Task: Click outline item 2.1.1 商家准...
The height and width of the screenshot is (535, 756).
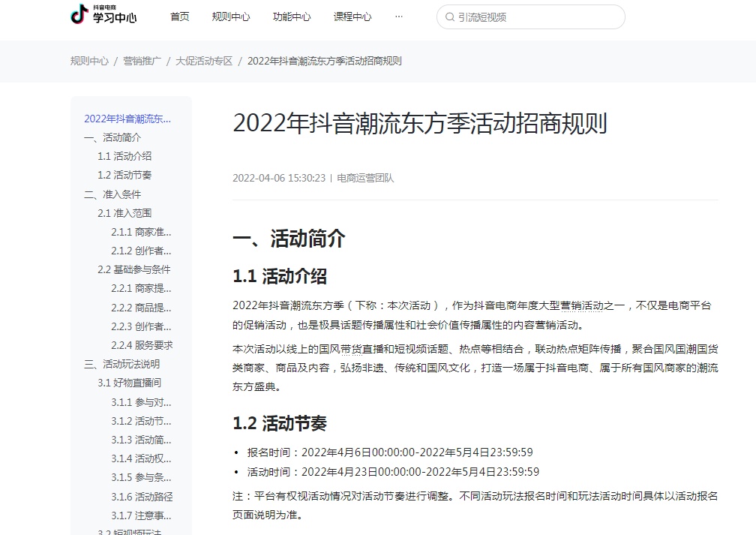Action: pos(141,232)
